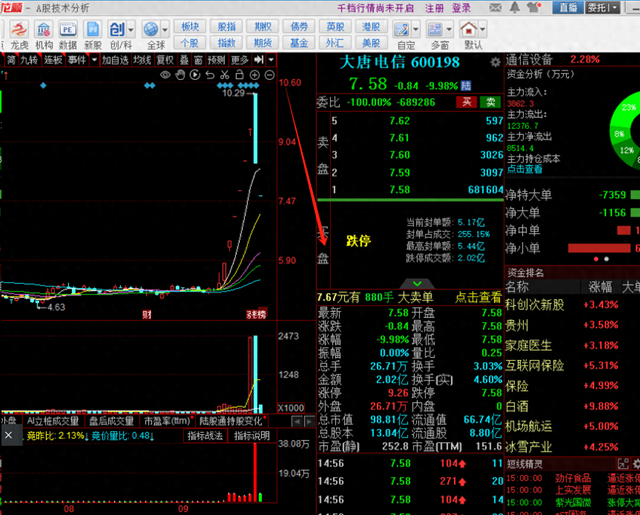Screen dimensions: 640x515
Task: Select the red pagination dot under 净小单
Action: 596,259
